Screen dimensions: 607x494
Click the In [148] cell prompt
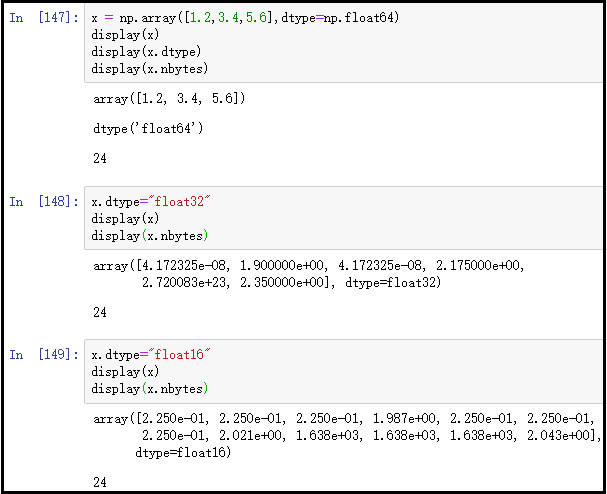44,202
